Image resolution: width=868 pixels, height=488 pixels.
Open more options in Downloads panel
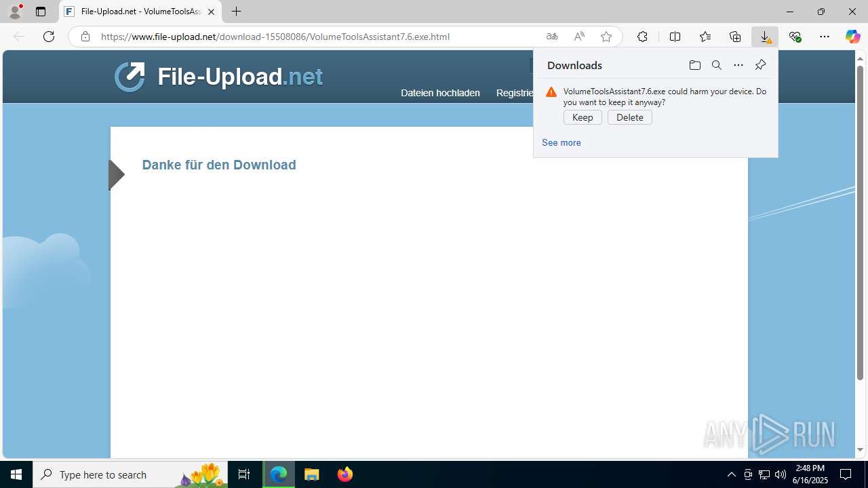(x=738, y=65)
